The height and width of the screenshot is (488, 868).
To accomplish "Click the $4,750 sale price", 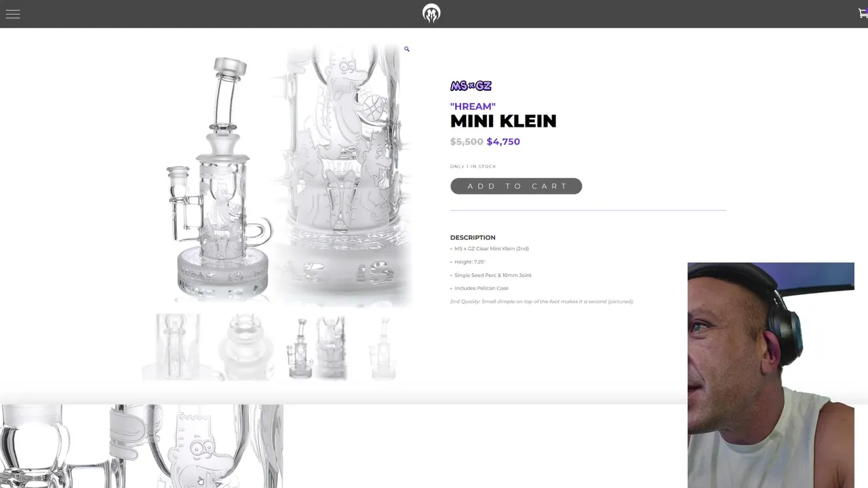I will click(503, 142).
